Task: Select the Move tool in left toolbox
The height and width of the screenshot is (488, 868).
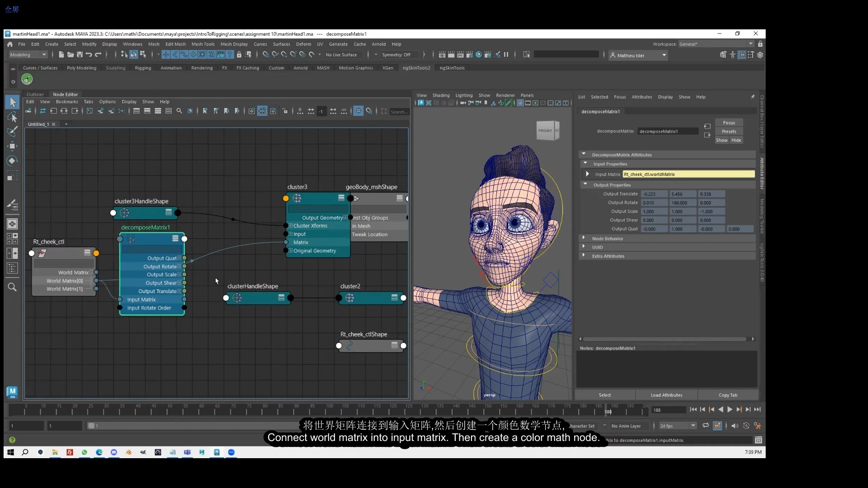Action: click(x=12, y=146)
